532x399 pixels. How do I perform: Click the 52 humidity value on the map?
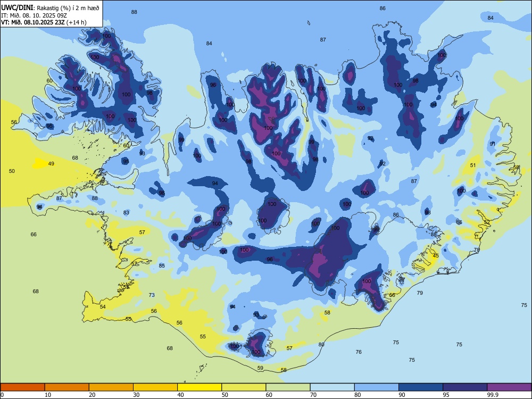tap(487, 222)
